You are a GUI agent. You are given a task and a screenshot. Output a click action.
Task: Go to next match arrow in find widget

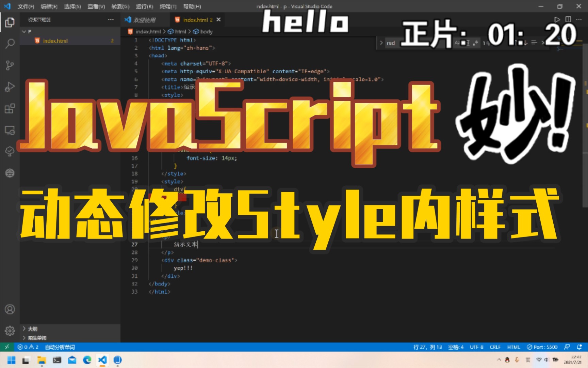526,43
